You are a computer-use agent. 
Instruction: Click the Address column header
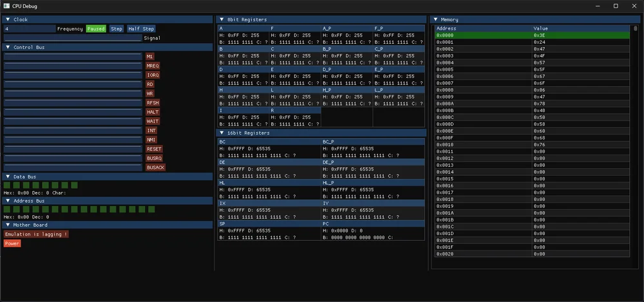pyautogui.click(x=446, y=28)
